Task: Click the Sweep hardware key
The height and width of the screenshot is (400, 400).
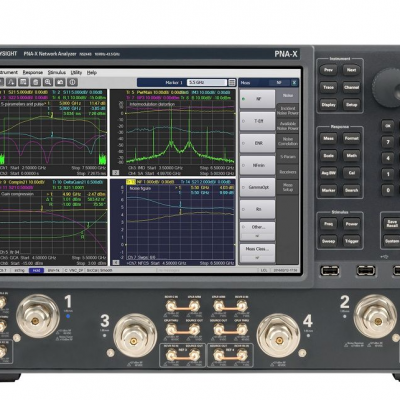Action: pos(328,241)
